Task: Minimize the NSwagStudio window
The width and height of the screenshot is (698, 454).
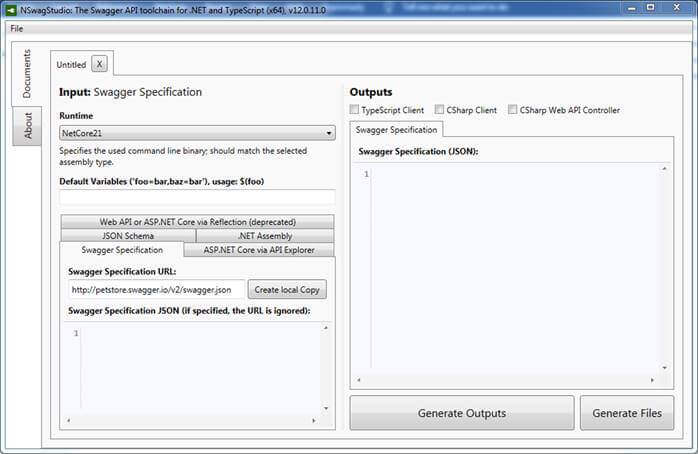Action: (632, 8)
